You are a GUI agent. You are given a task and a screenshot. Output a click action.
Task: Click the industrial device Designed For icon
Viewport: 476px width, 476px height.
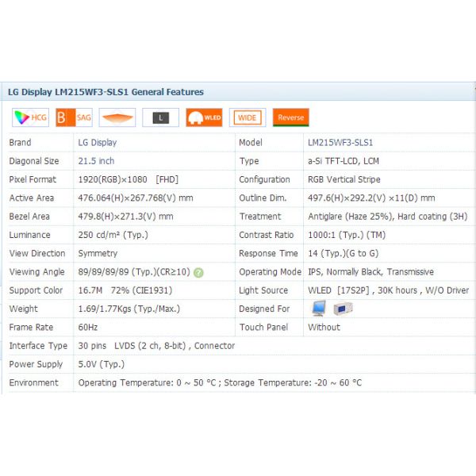coord(343,309)
